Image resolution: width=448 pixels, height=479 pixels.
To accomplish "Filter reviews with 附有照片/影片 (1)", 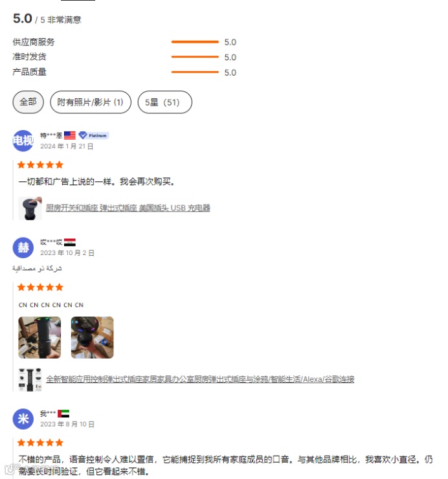I will (x=91, y=102).
